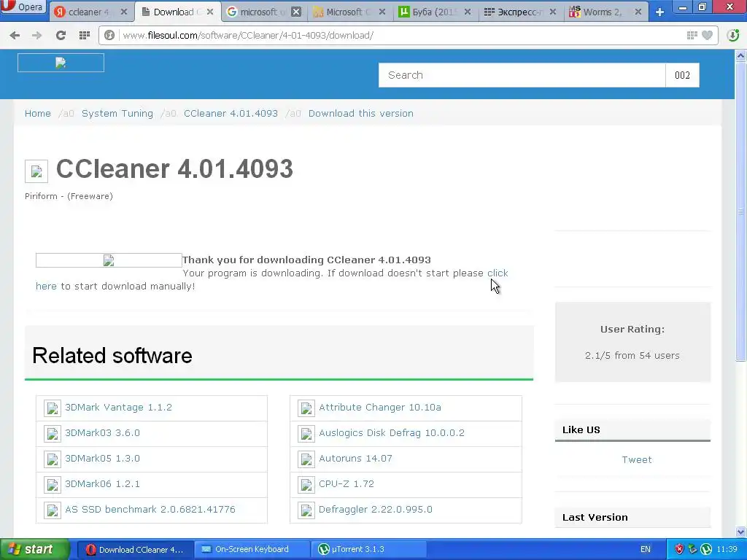Viewport: 747px width, 560px height.
Task: Open the CPU-Z 1.72 link
Action: tap(347, 484)
